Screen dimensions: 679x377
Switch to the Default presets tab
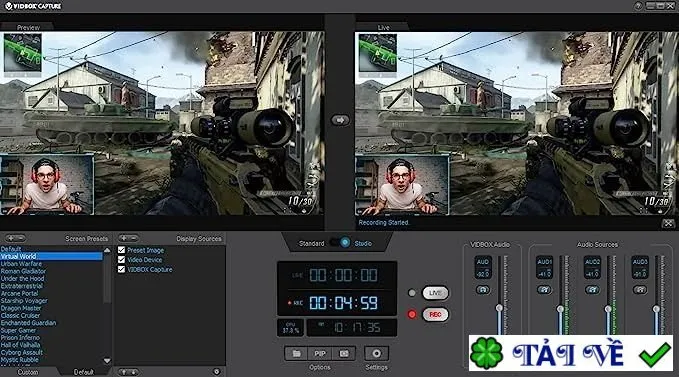tap(84, 372)
